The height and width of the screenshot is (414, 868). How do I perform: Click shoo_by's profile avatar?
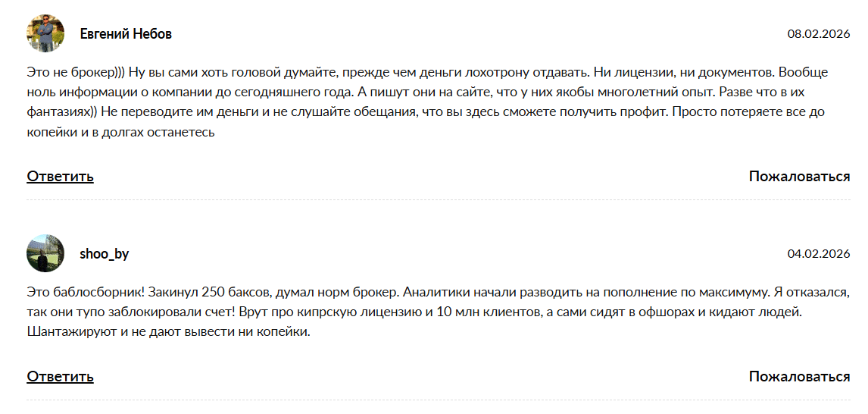click(45, 253)
